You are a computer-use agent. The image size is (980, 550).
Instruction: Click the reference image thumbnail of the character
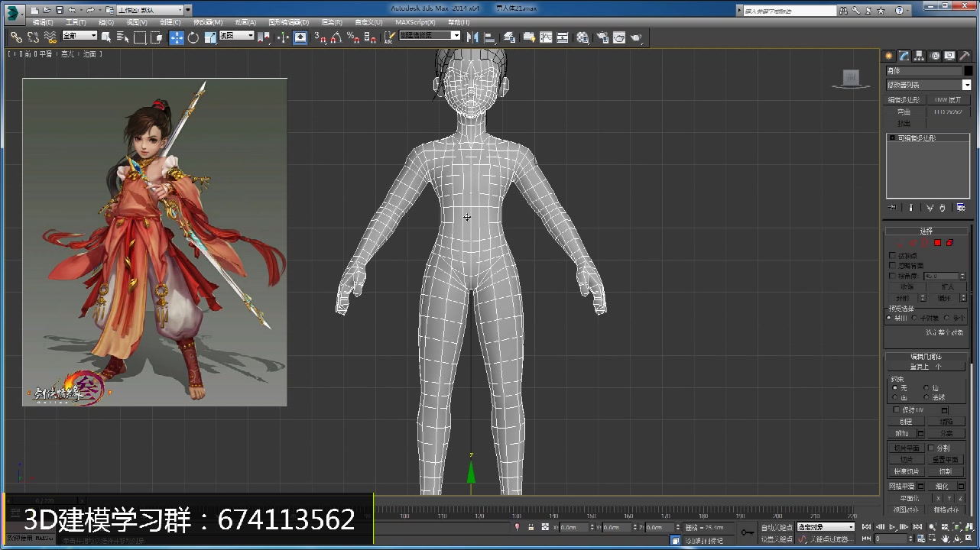tap(154, 241)
